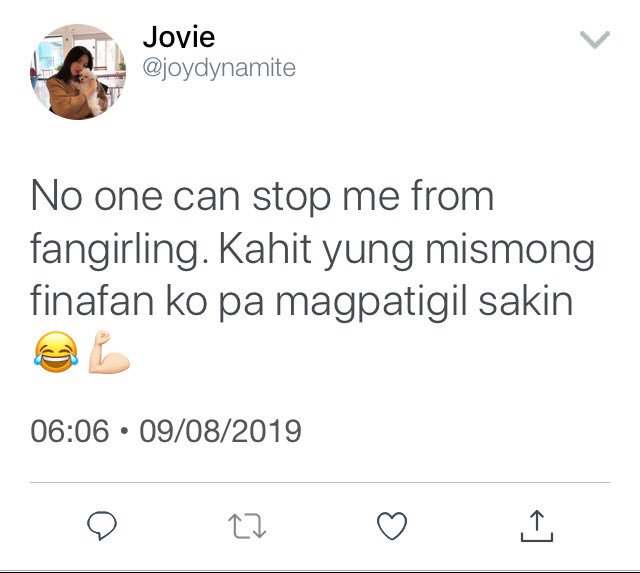Open Jovie's profile picture

(78, 71)
